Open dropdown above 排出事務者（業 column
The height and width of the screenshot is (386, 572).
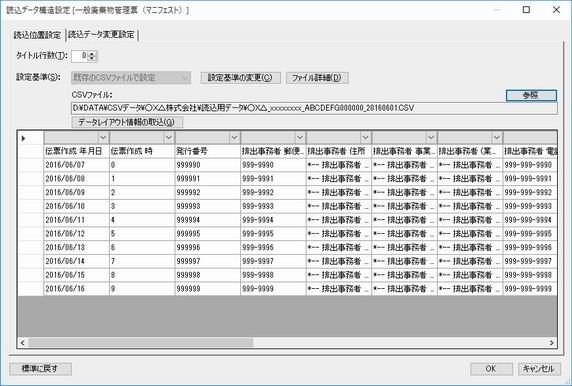[x=496, y=138]
